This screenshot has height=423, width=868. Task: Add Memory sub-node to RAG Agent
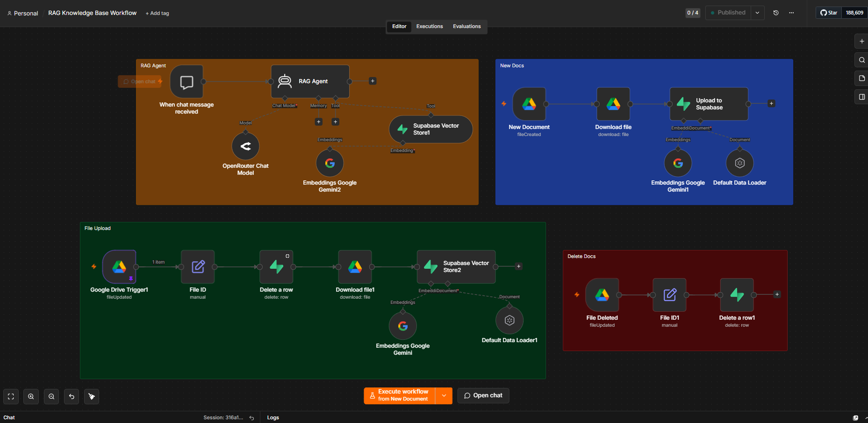point(319,122)
